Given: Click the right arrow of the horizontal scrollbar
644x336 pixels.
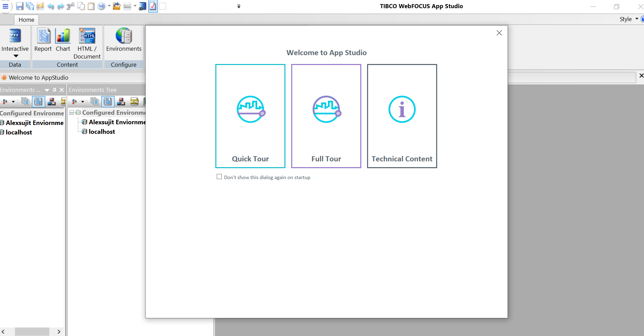Looking at the screenshot, I should [58, 331].
